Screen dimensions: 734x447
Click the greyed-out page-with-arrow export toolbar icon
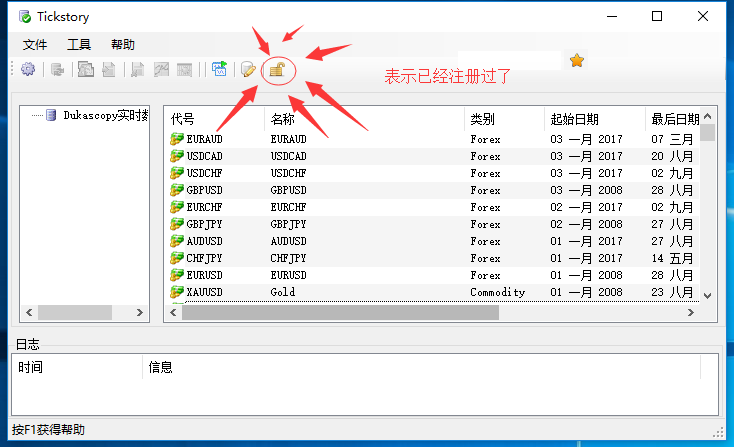[109, 70]
